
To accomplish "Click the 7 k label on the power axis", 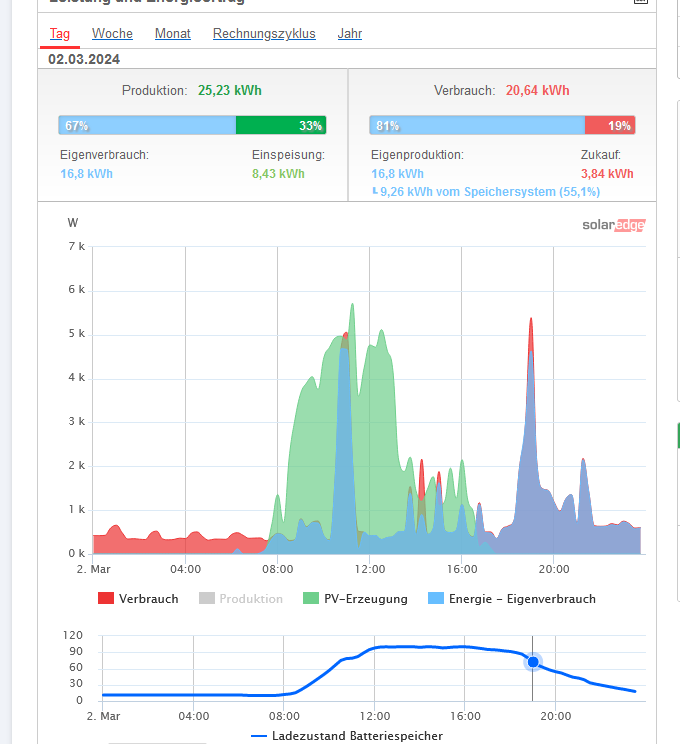I will (x=76, y=246).
